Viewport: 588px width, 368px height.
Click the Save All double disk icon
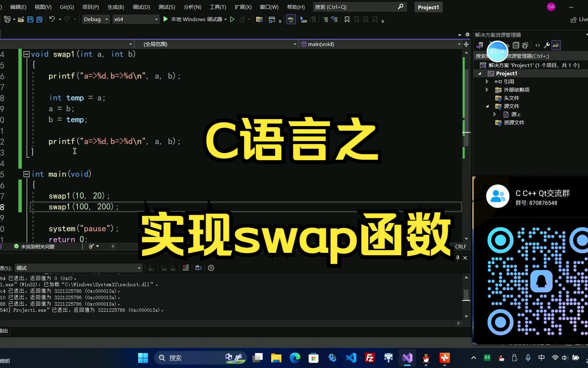[39, 19]
